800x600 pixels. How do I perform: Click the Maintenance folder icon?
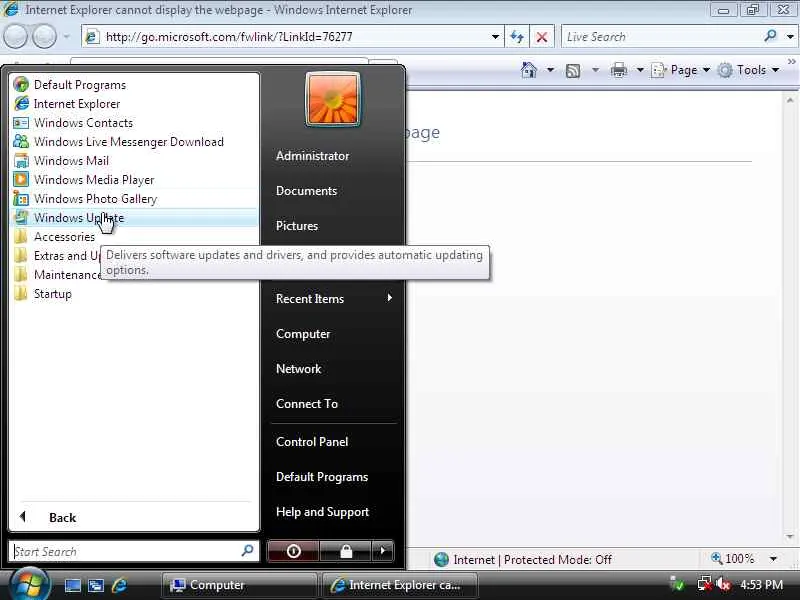pyautogui.click(x=21, y=274)
